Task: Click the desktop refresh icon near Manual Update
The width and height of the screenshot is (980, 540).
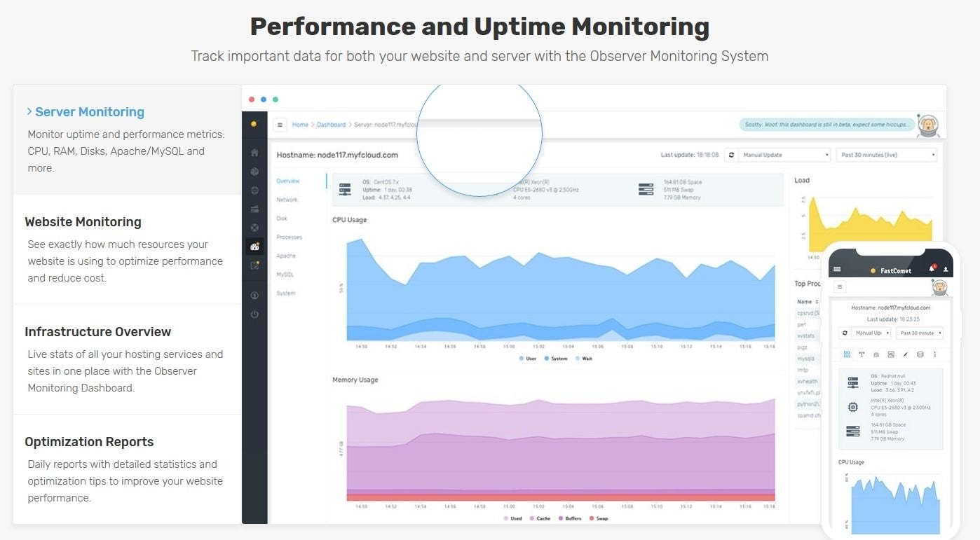Action: pyautogui.click(x=731, y=155)
